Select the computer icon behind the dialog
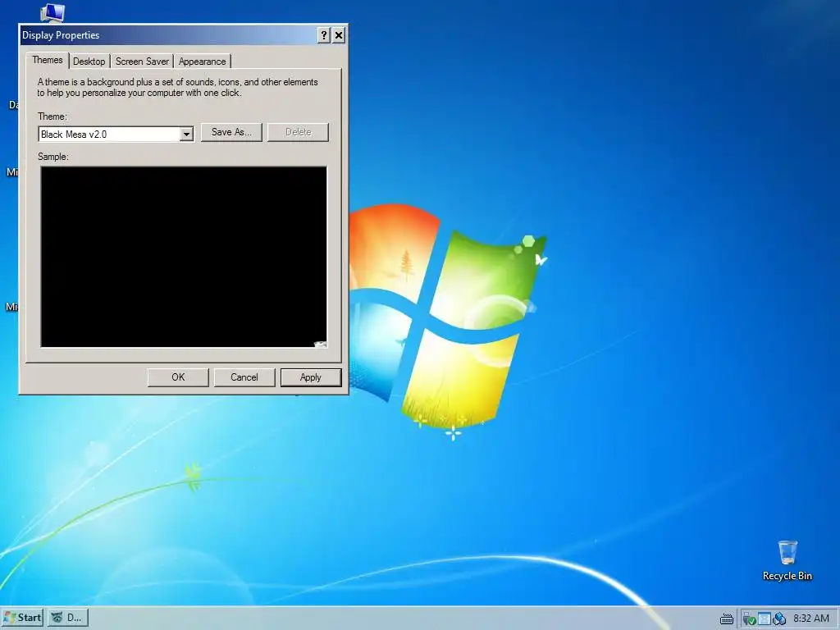Image resolution: width=840 pixels, height=630 pixels. click(x=52, y=12)
